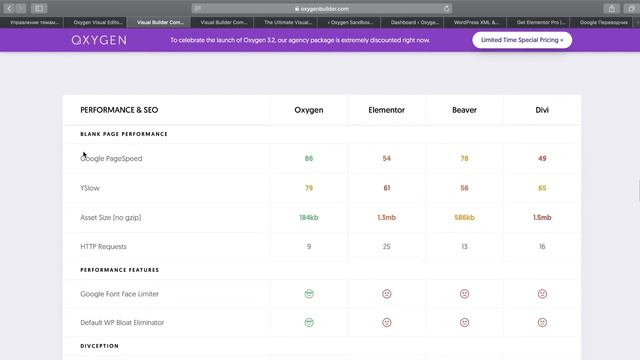Switch to the Управление темами tab
Viewport: 640px width, 360px height.
(x=35, y=22)
